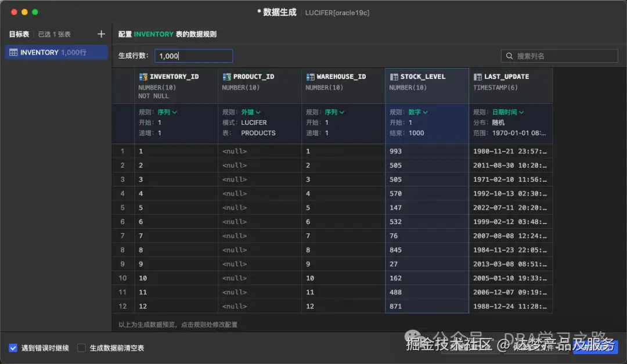Viewport: 627px width, 364px height.
Task: Click LAST_UPDATE cell 1971-02-10
Action: (510, 179)
